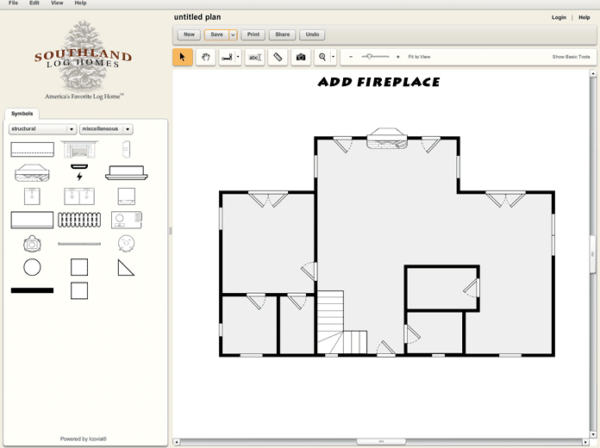Select the text label tool
This screenshot has width=600, height=448.
[x=255, y=57]
